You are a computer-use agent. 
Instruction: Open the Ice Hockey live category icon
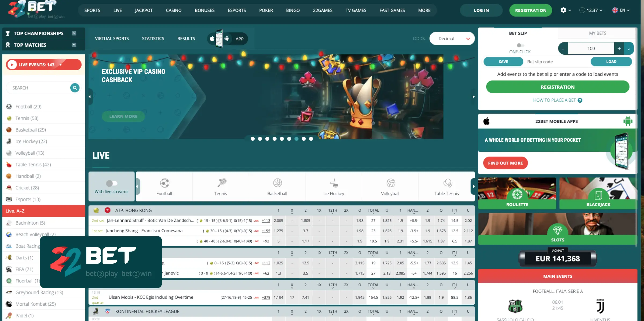(x=334, y=184)
